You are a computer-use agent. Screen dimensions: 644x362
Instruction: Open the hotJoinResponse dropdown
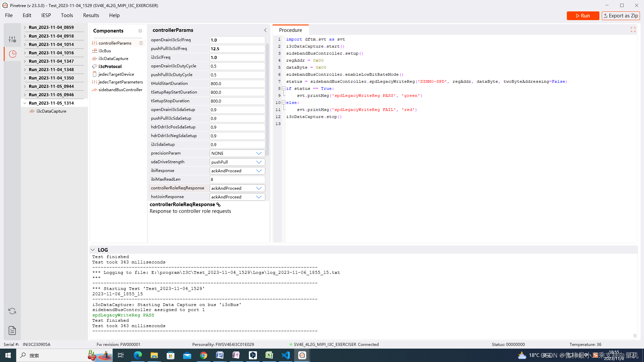pyautogui.click(x=237, y=197)
